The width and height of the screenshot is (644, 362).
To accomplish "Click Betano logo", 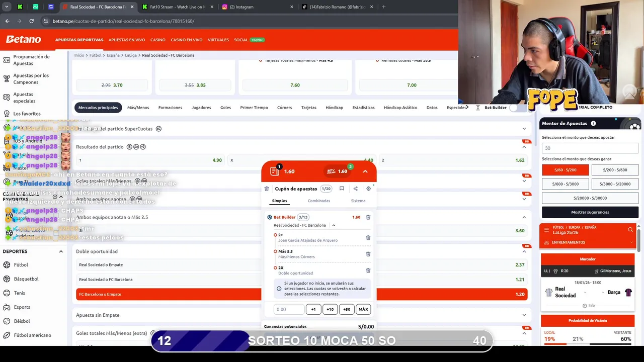I will coord(23,39).
